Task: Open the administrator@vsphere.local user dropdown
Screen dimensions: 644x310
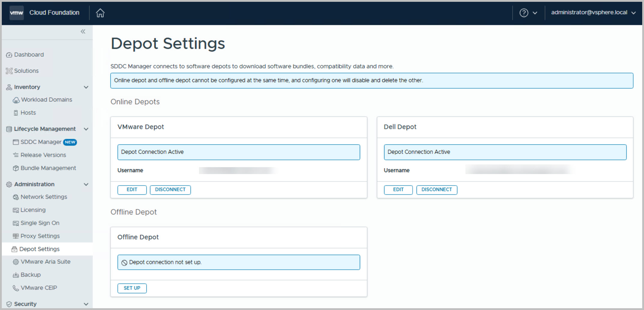Action: point(593,13)
